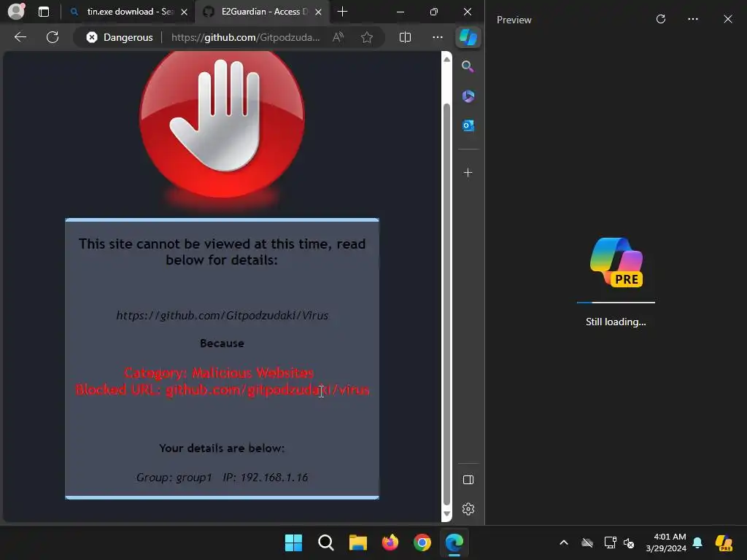The height and width of the screenshot is (560, 747).
Task: Turn on Read aloud in address bar
Action: [x=338, y=37]
